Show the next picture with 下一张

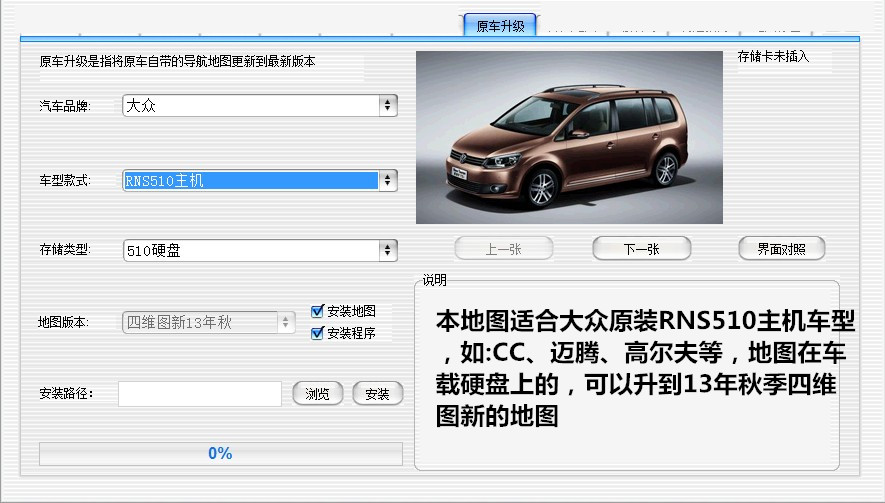[x=642, y=249]
